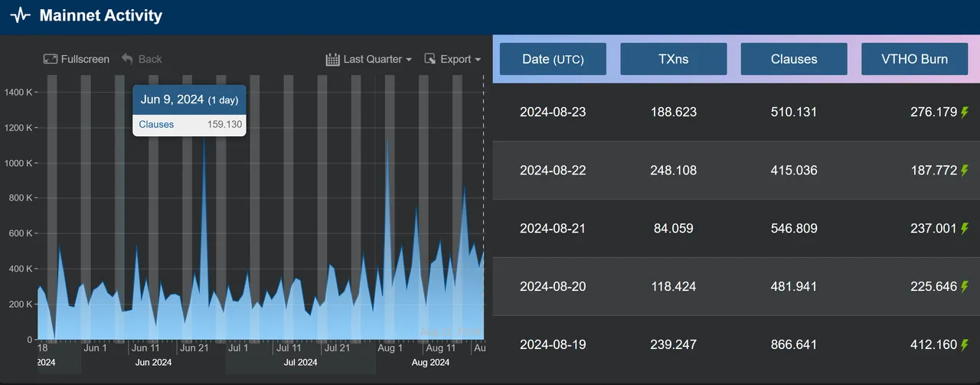Viewport: 980px width, 385px height.
Task: Click VTHO Burn value 187.772
Action: point(934,170)
